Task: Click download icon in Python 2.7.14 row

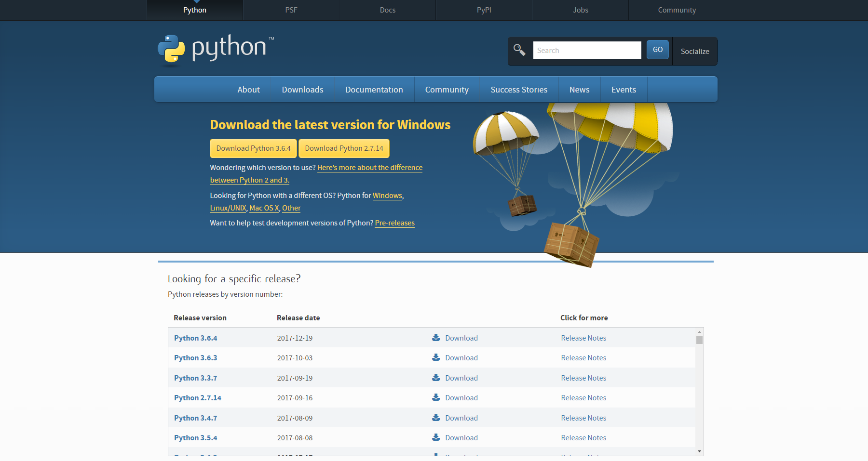Action: point(436,397)
